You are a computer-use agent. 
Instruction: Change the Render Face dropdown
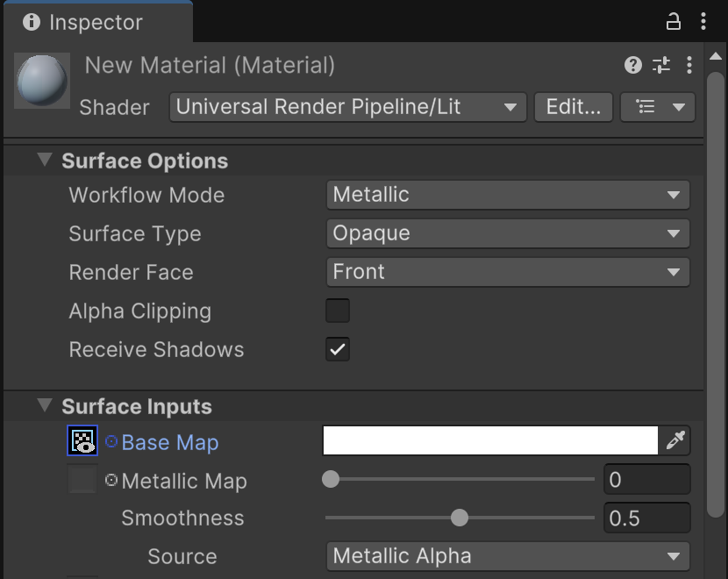[x=507, y=272]
